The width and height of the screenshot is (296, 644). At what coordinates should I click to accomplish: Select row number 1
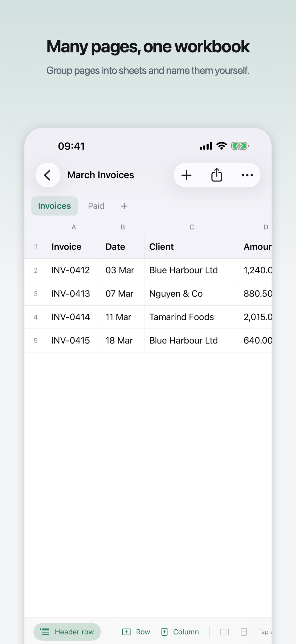(x=36, y=247)
